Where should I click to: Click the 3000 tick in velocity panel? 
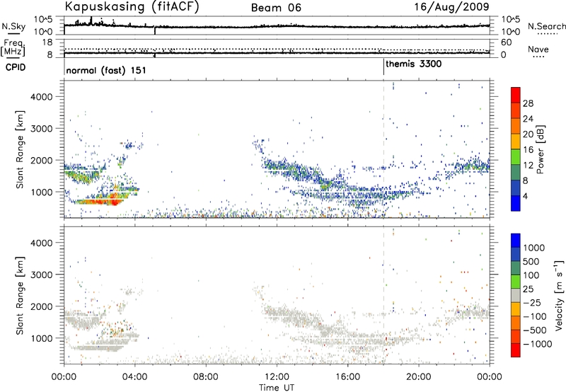(42, 275)
